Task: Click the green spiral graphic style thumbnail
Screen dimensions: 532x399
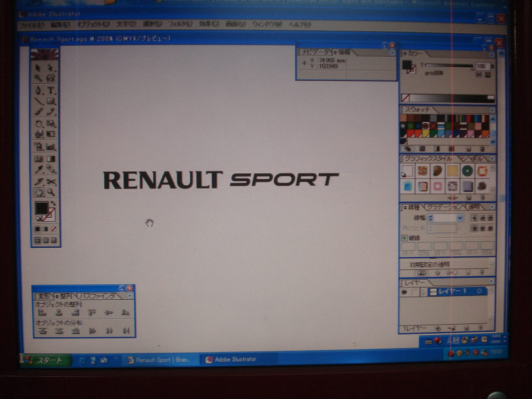Action: coord(467,171)
